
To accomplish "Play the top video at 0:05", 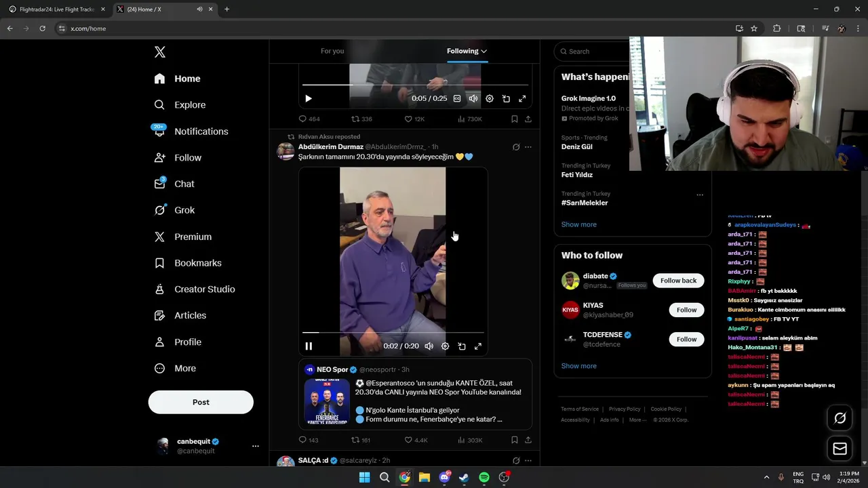I will click(309, 99).
